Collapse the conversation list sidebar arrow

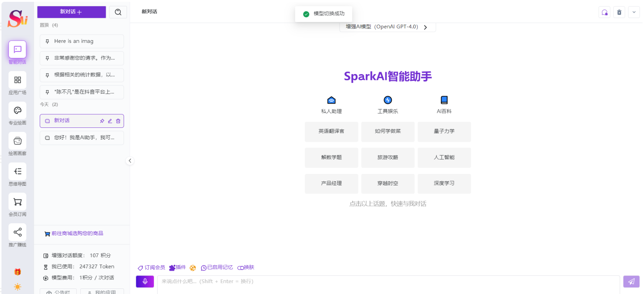coord(130,161)
